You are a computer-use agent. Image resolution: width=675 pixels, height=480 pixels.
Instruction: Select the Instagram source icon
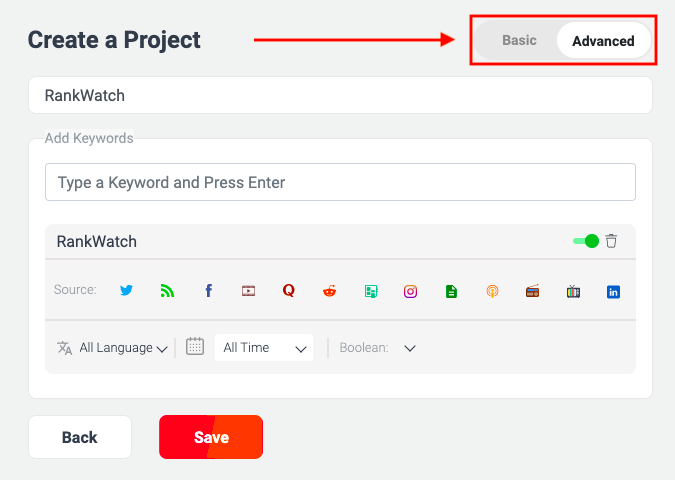click(x=410, y=291)
